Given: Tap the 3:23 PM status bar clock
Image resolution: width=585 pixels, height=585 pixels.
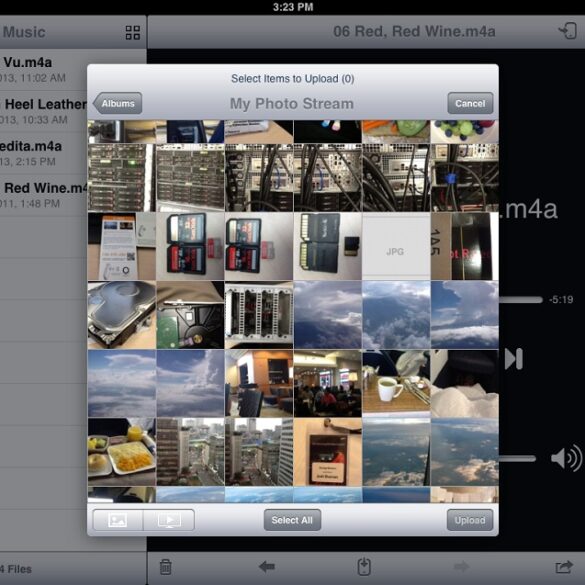Looking at the screenshot, I should 293,7.
